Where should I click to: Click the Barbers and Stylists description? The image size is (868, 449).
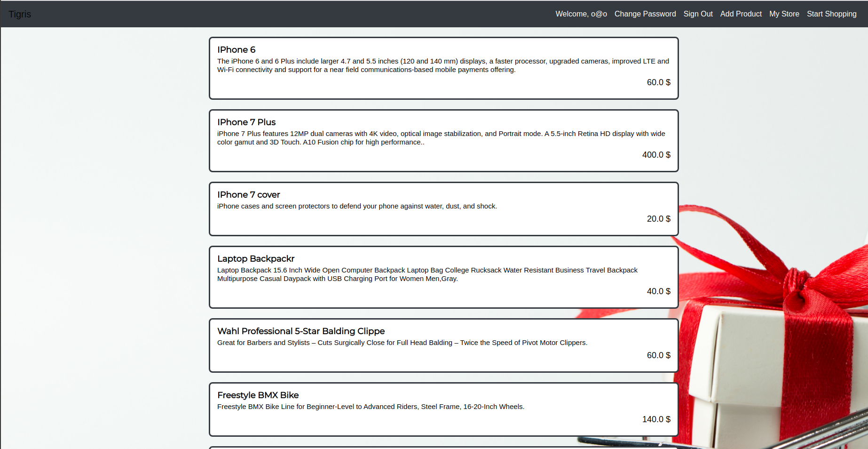(x=402, y=343)
